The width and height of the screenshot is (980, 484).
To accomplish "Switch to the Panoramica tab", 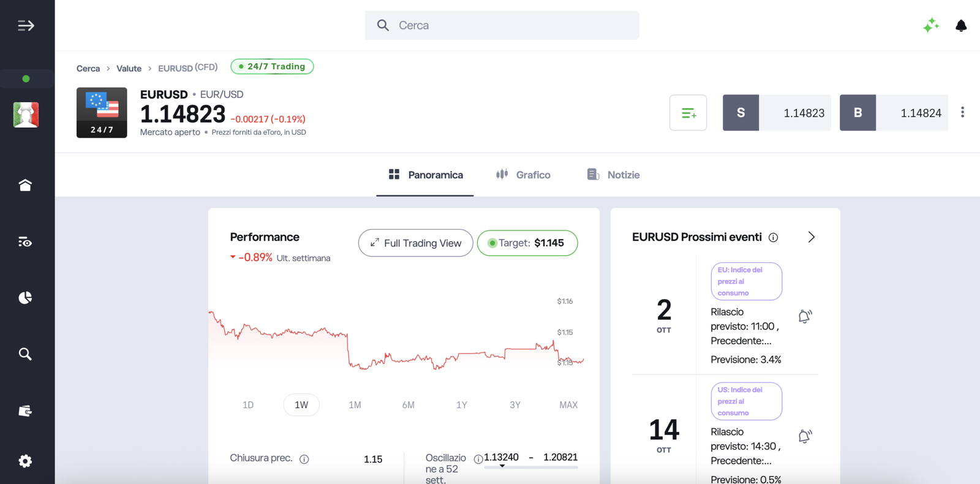I will point(425,175).
